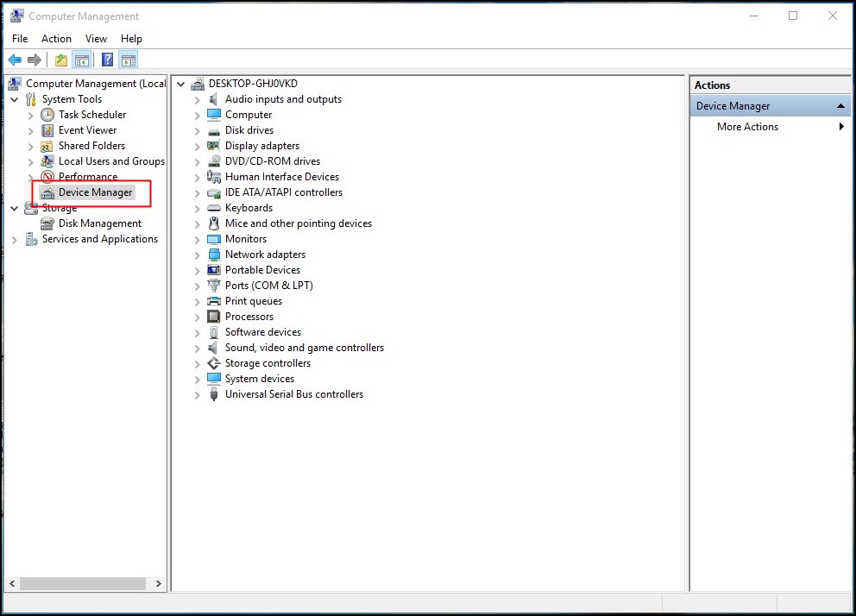Click the Up one level folder icon
Viewport: 856px width, 616px height.
[x=61, y=60]
